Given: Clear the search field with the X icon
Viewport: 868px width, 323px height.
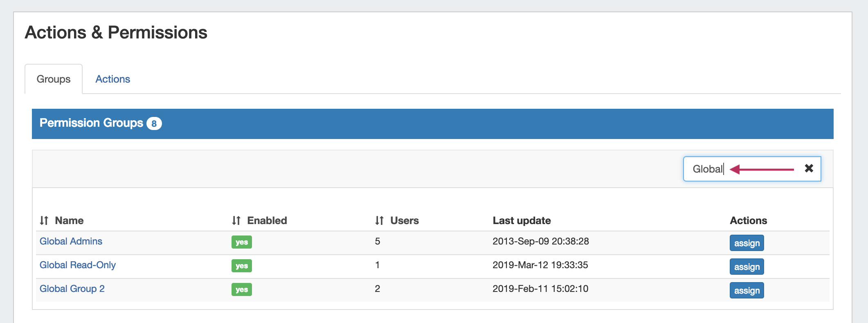Looking at the screenshot, I should [x=809, y=168].
